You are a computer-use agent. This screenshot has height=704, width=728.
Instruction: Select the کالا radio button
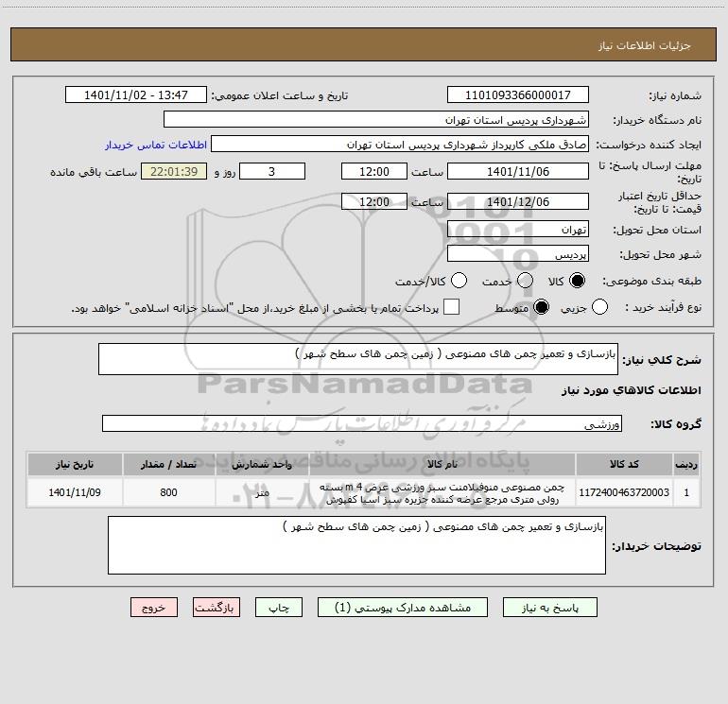(x=577, y=281)
